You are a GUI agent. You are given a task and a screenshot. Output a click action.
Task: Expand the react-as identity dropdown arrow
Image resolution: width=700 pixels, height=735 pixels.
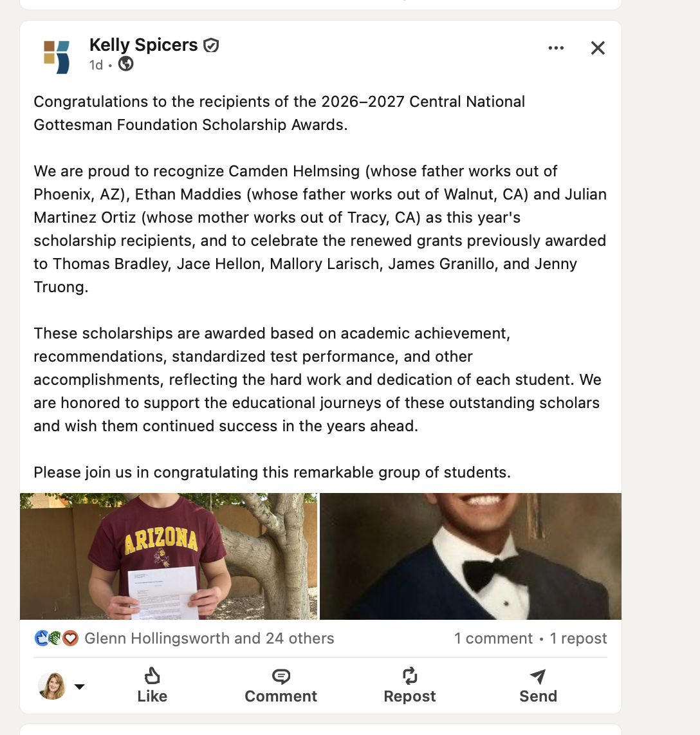pyautogui.click(x=80, y=687)
